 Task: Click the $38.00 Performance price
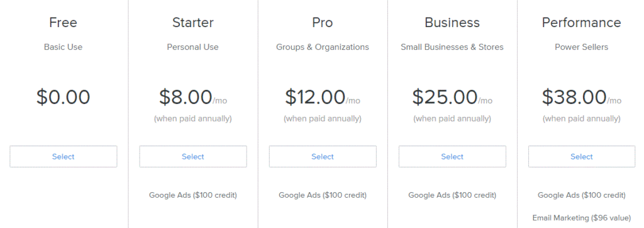574,97
